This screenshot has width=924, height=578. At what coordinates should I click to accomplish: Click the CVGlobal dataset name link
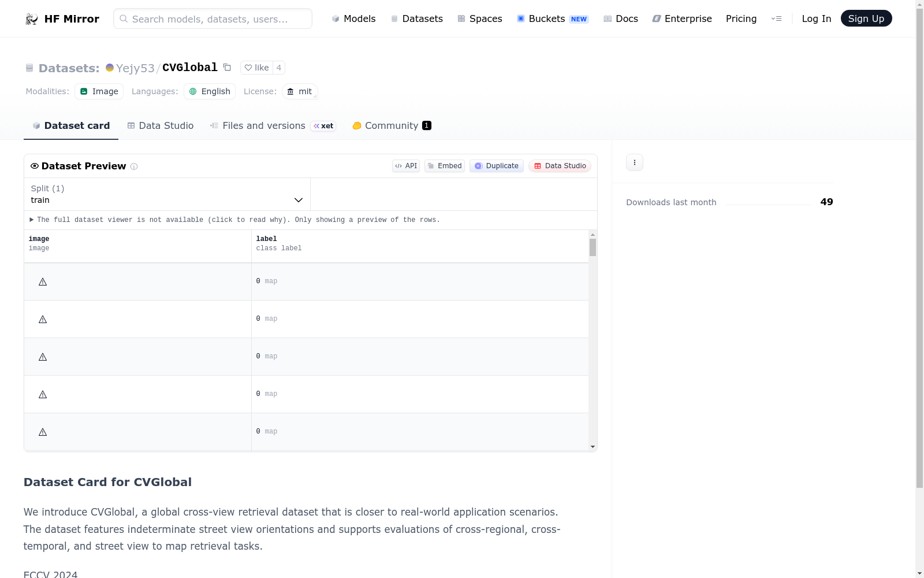pos(189,68)
